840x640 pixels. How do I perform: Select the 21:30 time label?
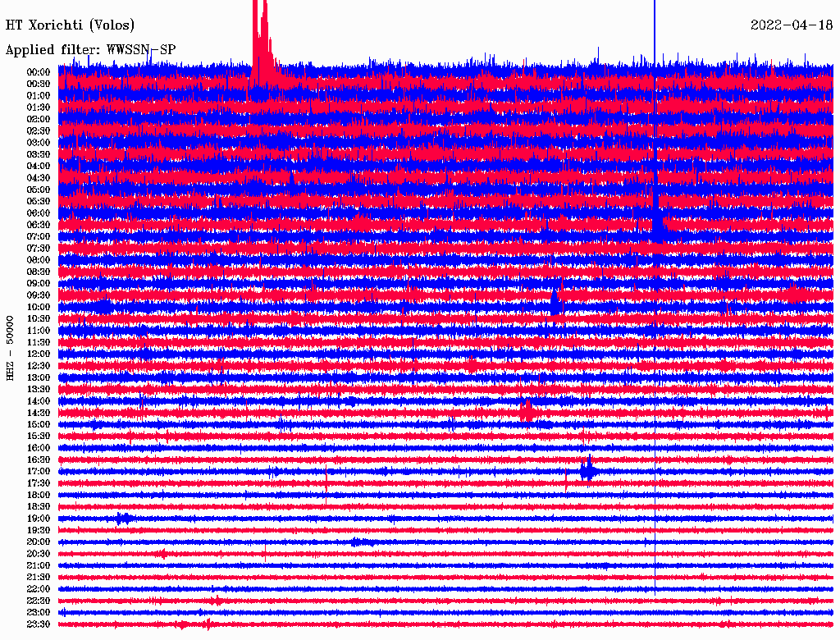click(39, 577)
